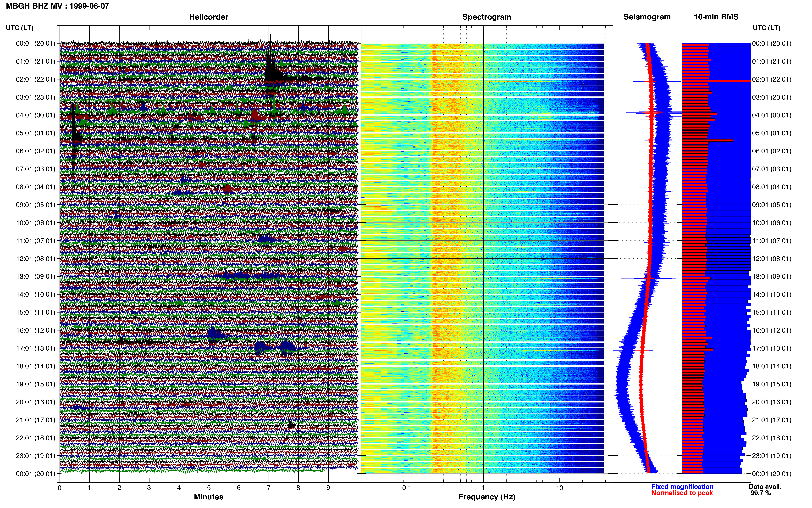This screenshot has height=508, width=812.
Task: Click the left time label '05:01 (01:01)'
Action: (35, 133)
